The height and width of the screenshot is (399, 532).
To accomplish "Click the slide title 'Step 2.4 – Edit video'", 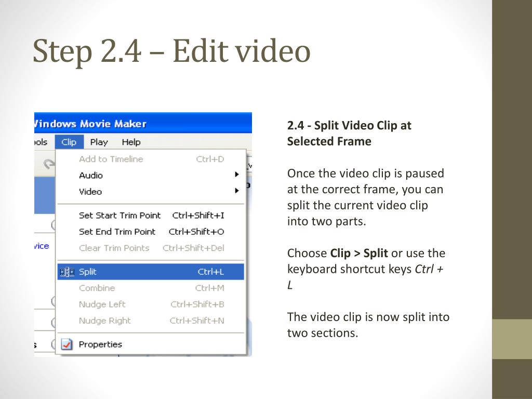I will click(x=171, y=51).
